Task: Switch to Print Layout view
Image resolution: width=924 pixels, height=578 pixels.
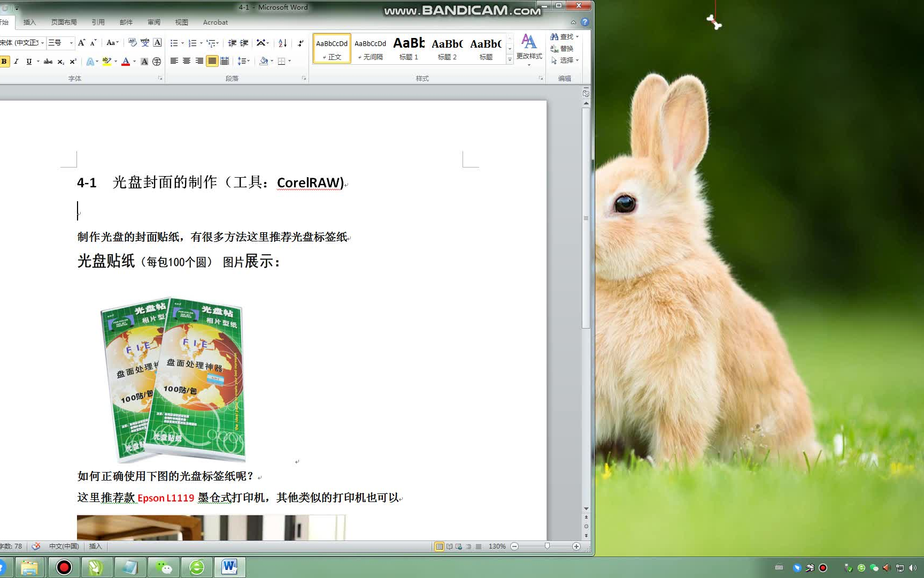Action: click(x=439, y=546)
